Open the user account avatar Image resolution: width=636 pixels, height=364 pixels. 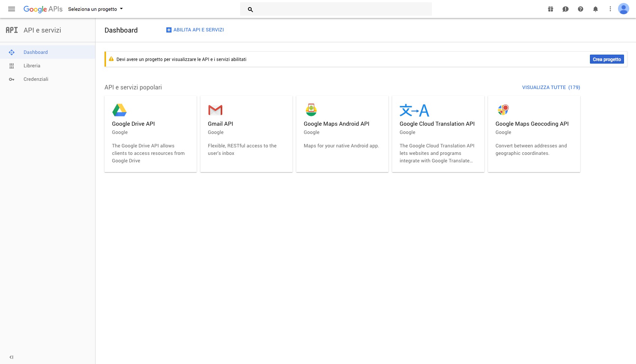[x=624, y=9]
